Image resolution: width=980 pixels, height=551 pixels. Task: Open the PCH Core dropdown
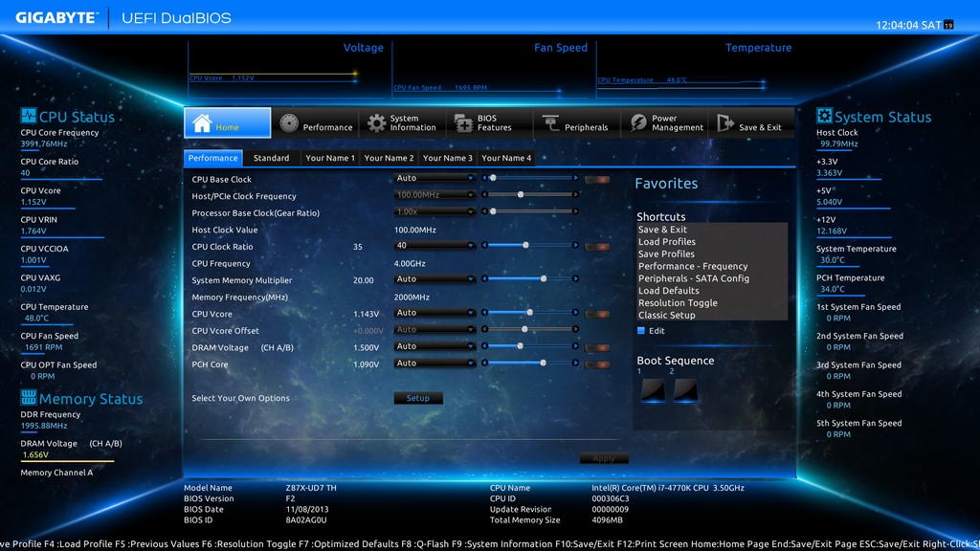tap(435, 364)
